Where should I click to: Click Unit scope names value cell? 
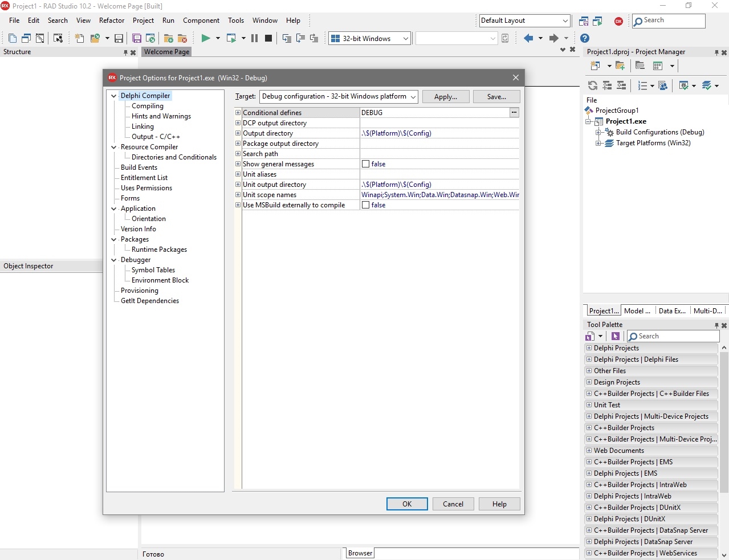439,195
